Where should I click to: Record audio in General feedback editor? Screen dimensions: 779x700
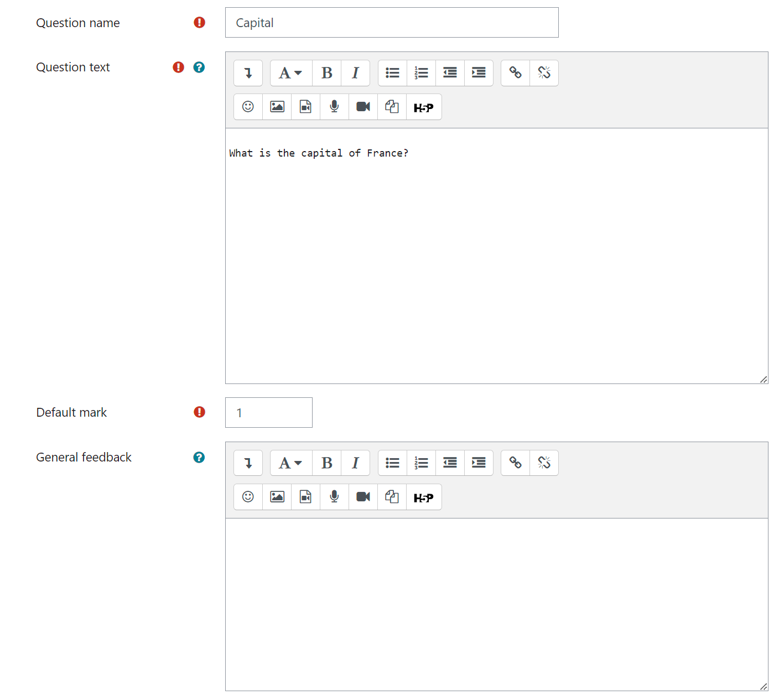[x=335, y=497]
